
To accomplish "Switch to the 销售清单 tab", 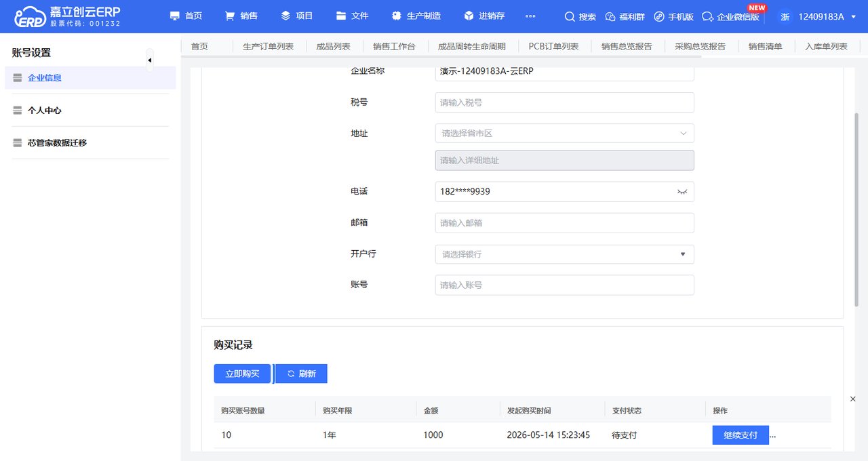I will coord(766,47).
